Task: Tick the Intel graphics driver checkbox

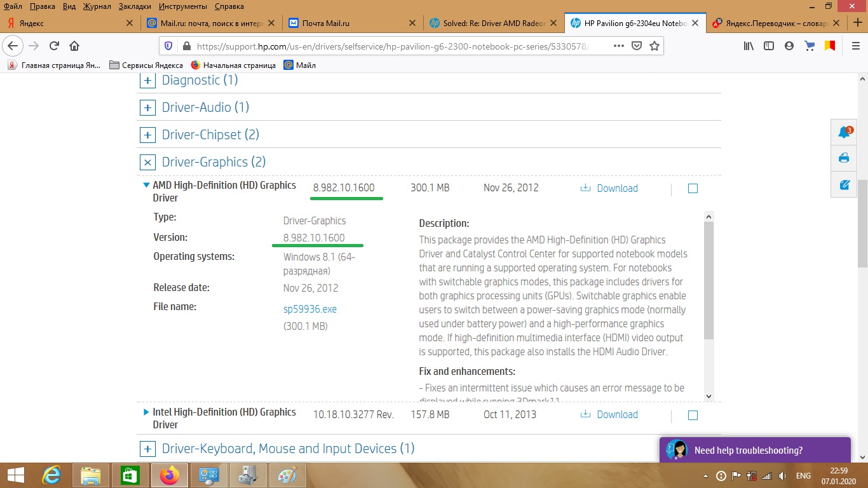Action: click(x=693, y=415)
